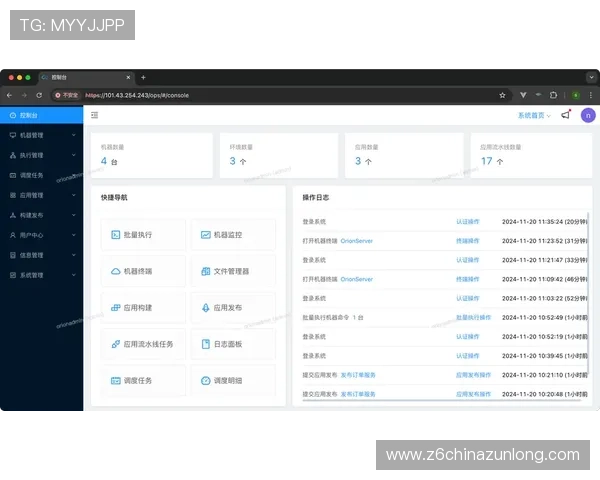This screenshot has height=480, width=600.
Task: Click the OrionServer link at 11:09:42
Action: [x=356, y=279]
